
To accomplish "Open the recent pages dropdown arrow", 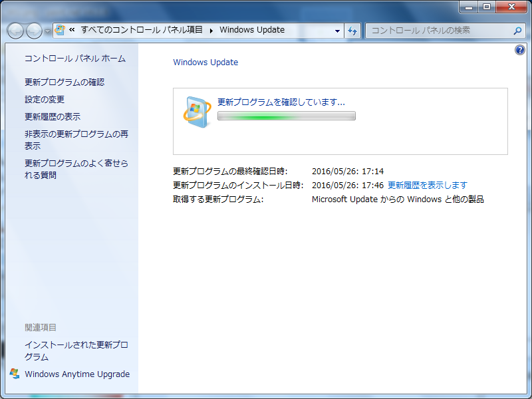I will click(x=47, y=31).
